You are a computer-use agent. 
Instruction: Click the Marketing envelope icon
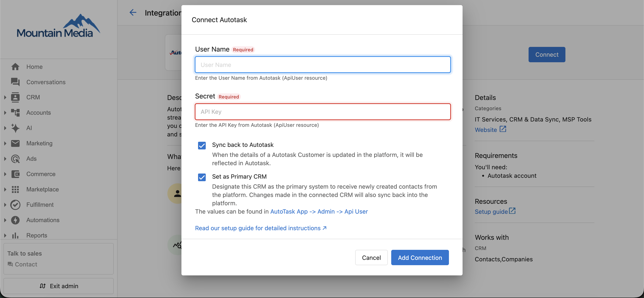(15, 143)
